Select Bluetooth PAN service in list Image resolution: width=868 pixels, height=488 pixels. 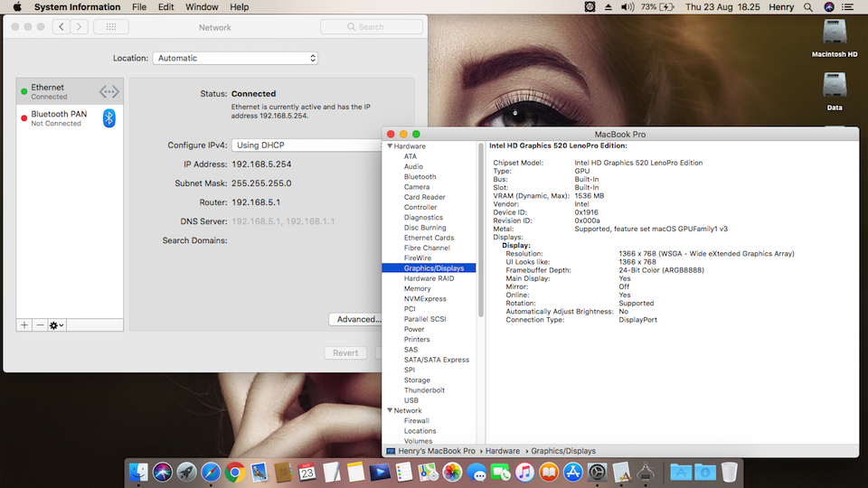[x=70, y=117]
